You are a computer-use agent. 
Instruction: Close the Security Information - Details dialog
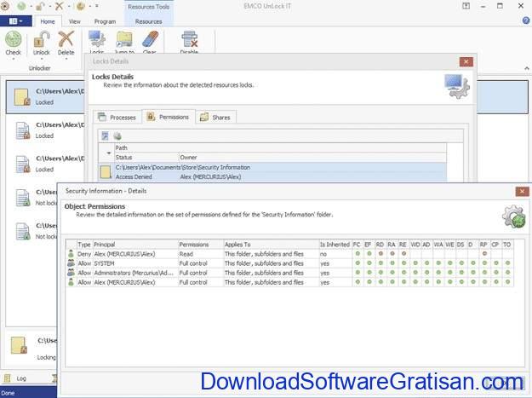[522, 192]
